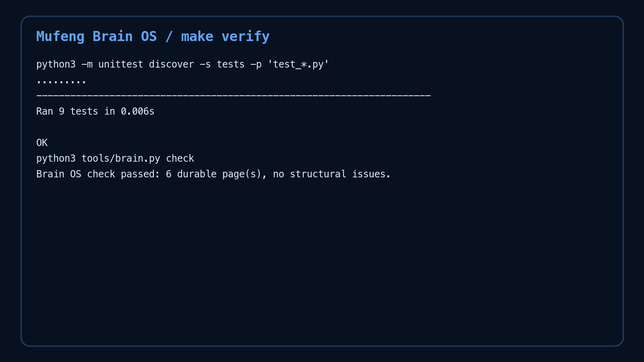This screenshot has height=362, width=644.
Task: Click the dashed separator line
Action: coord(233,96)
